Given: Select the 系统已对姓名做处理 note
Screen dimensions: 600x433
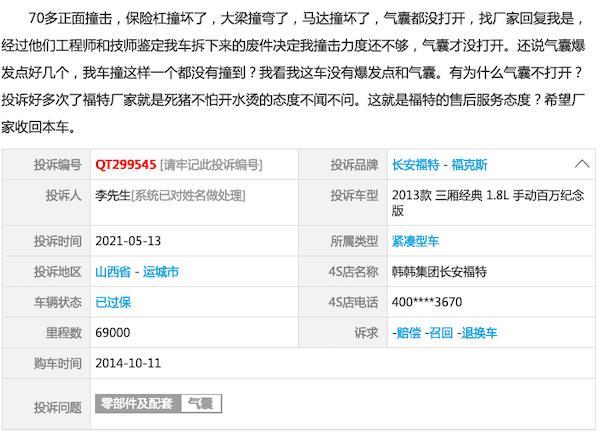Looking at the screenshot, I should click(188, 195).
